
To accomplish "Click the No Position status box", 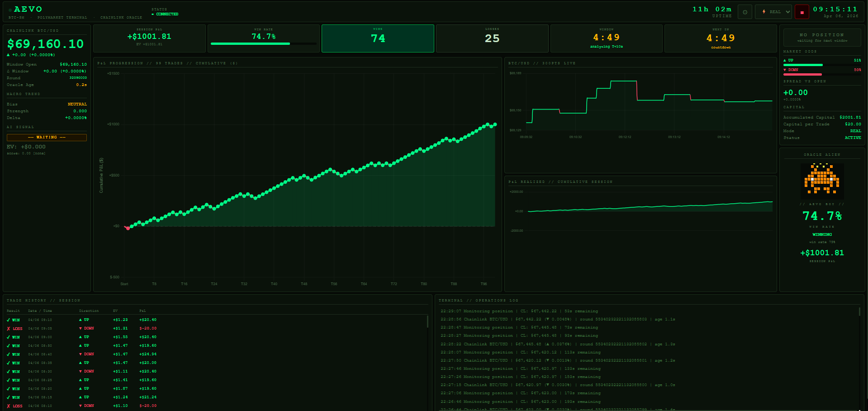I will click(822, 38).
